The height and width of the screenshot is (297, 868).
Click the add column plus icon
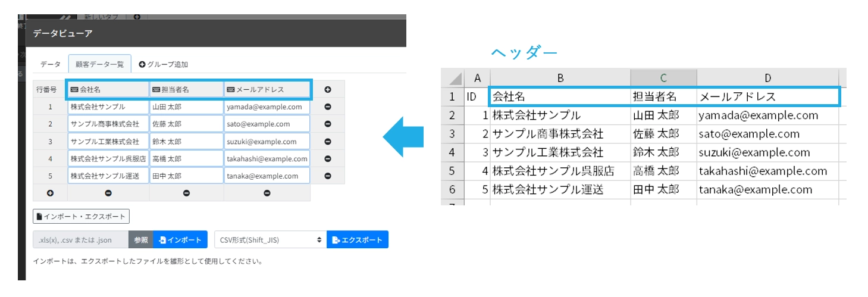pos(327,90)
